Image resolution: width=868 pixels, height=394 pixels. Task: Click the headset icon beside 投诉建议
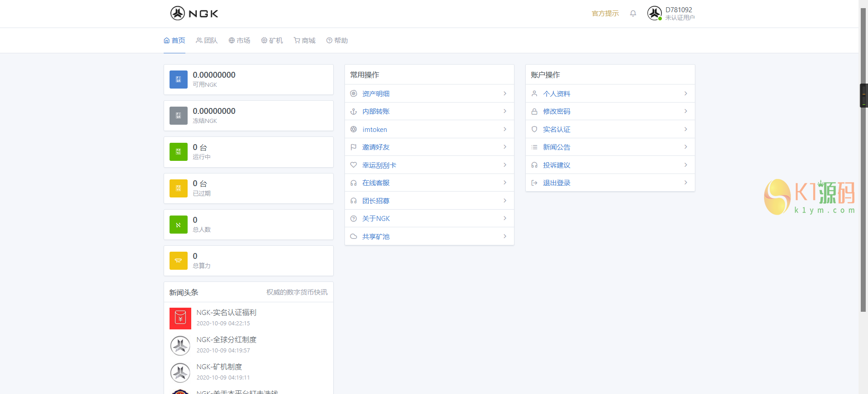point(534,165)
